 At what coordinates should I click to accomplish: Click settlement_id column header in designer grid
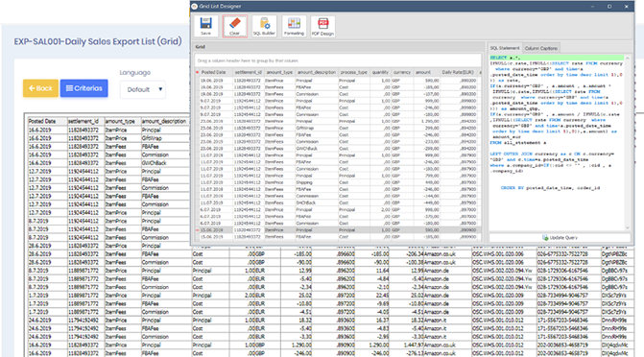coord(248,72)
